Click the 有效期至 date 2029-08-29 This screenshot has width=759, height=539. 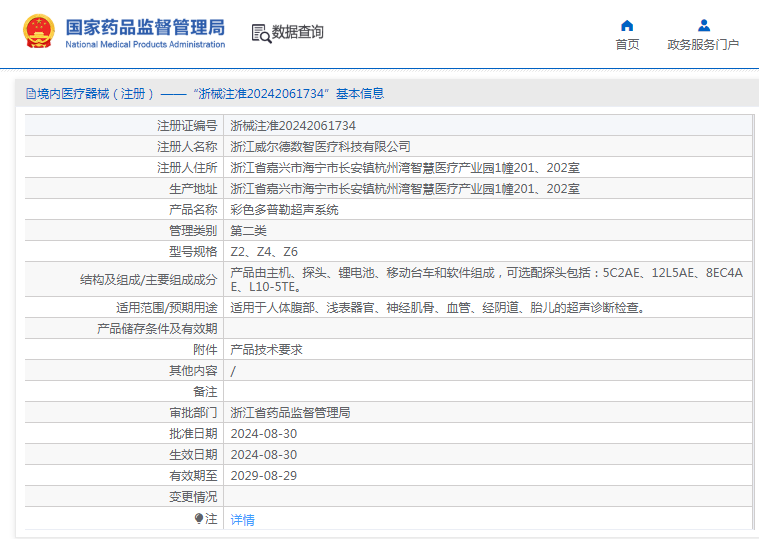coord(263,476)
